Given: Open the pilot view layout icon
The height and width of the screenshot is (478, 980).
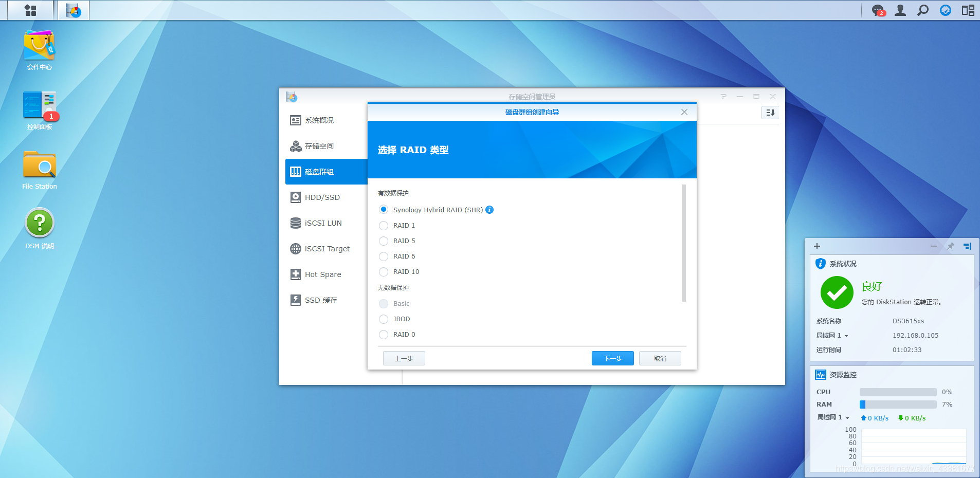Looking at the screenshot, I should point(968,10).
